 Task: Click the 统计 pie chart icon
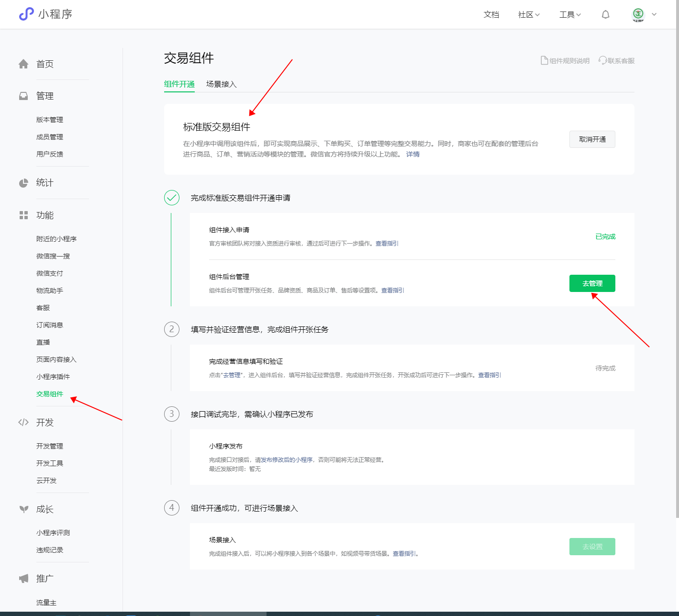point(23,183)
